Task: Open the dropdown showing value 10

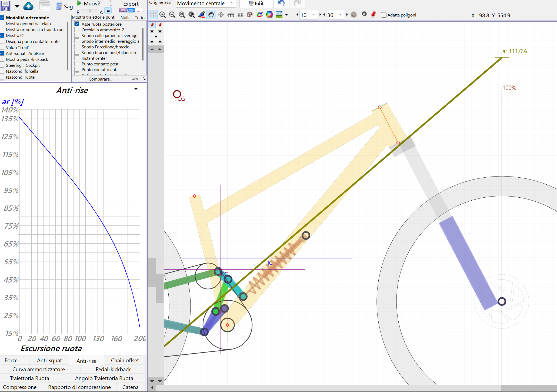Action: pos(308,15)
